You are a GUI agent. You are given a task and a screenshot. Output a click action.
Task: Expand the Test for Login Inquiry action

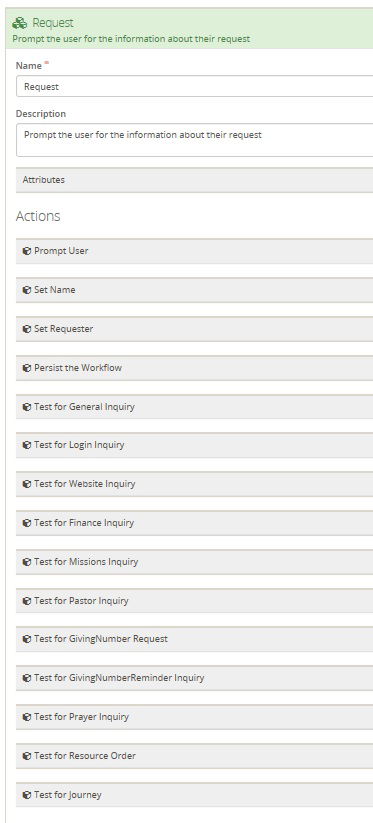(x=194, y=445)
